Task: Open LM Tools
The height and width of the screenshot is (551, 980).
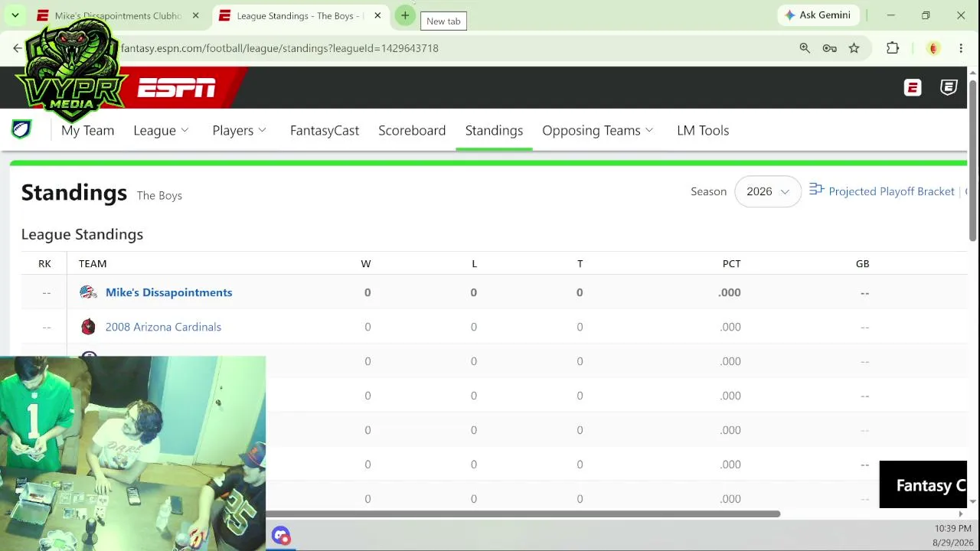Action: [x=703, y=130]
